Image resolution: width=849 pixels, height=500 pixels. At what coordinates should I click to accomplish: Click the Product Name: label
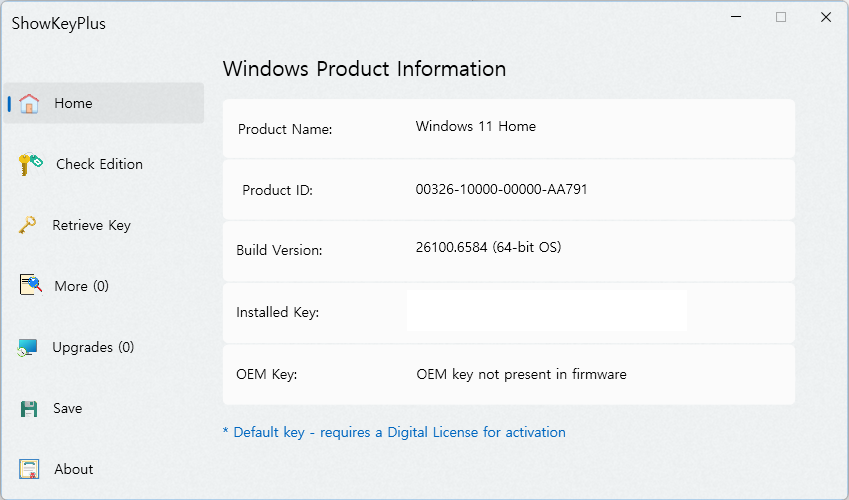285,129
